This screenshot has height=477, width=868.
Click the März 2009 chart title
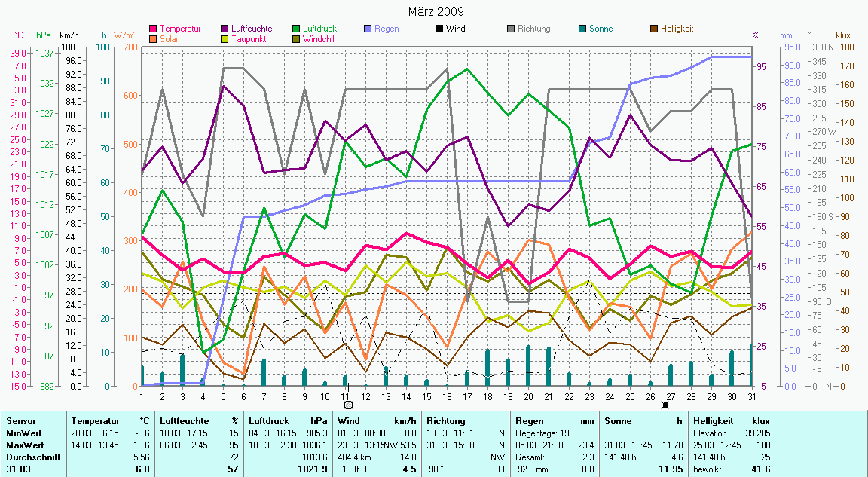click(436, 11)
